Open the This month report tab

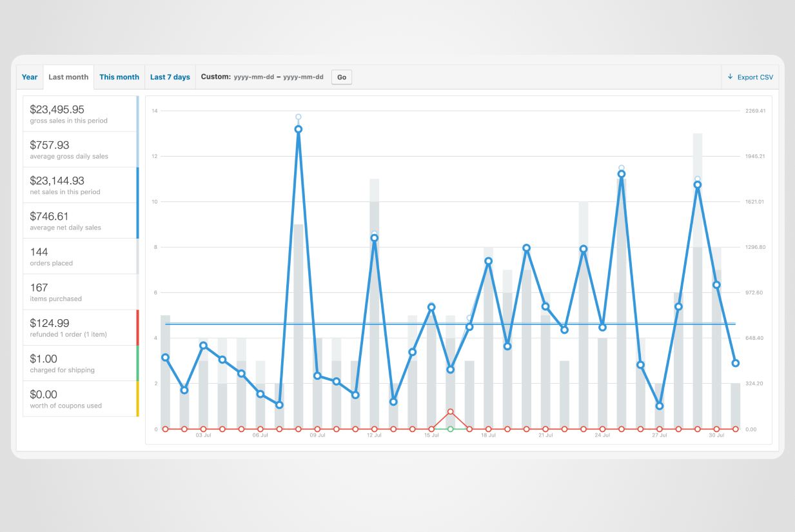pyautogui.click(x=119, y=77)
